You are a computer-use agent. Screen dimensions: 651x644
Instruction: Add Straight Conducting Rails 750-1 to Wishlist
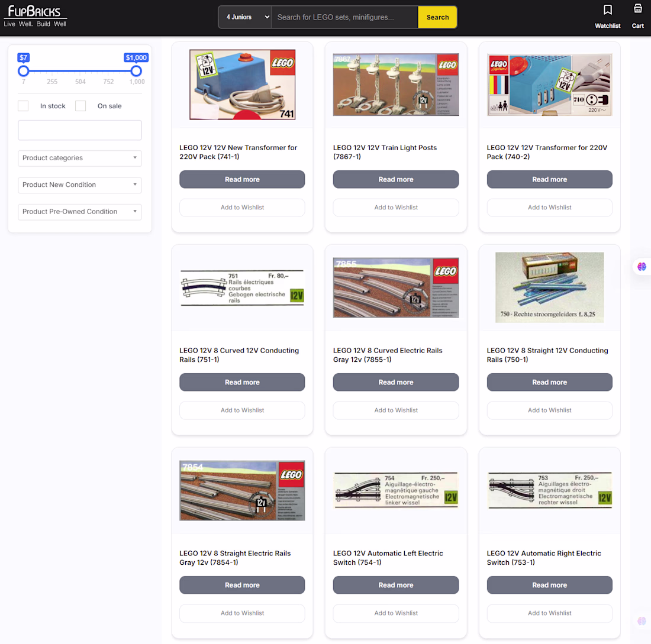(549, 410)
